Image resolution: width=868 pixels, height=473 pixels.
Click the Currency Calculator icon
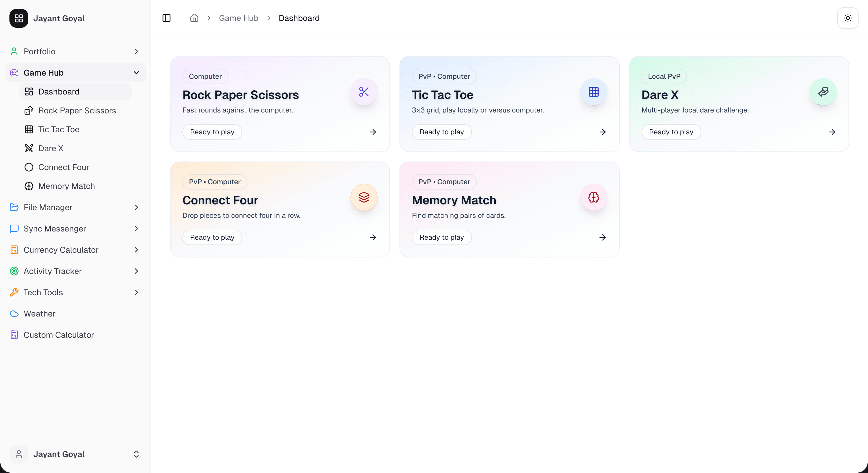point(14,250)
